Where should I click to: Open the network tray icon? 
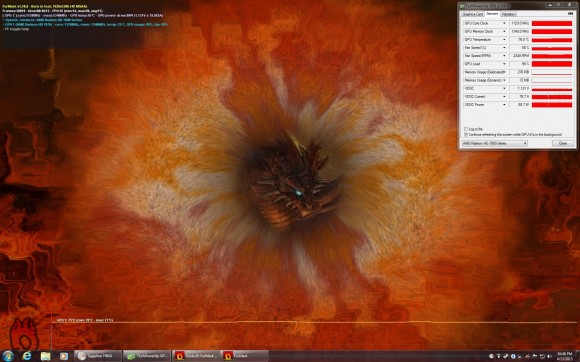tap(542, 356)
